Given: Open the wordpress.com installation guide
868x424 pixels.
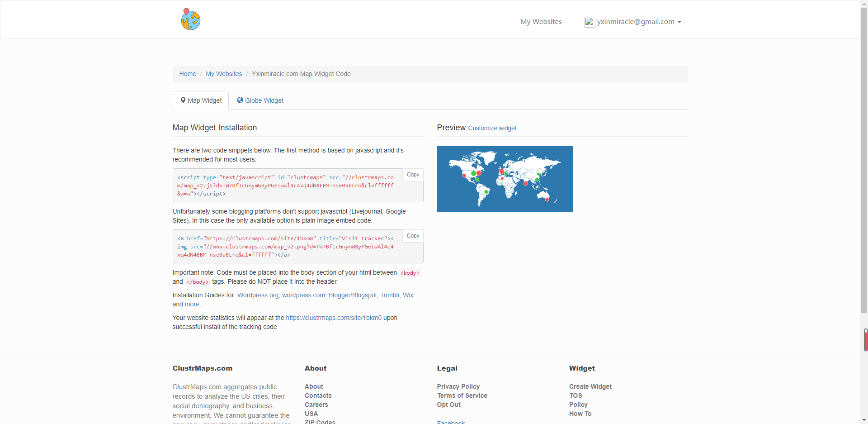Looking at the screenshot, I should coord(303,295).
